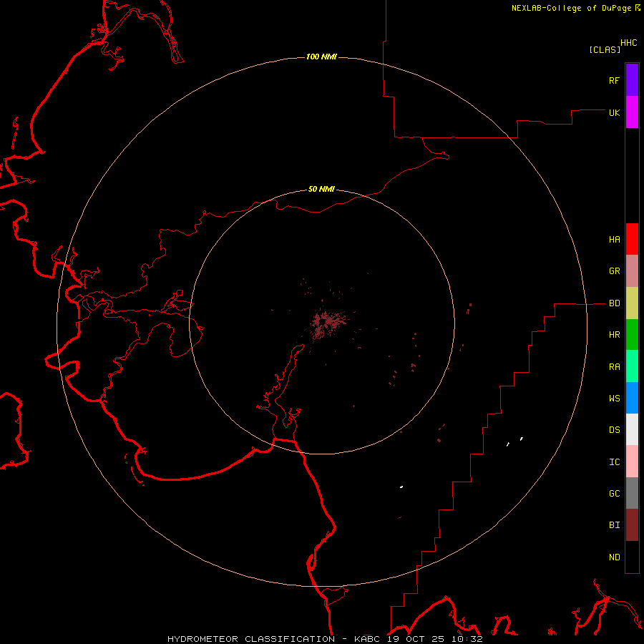This screenshot has height=644, width=644.
Task: Click the magenta UK legend swatch
Action: point(632,112)
